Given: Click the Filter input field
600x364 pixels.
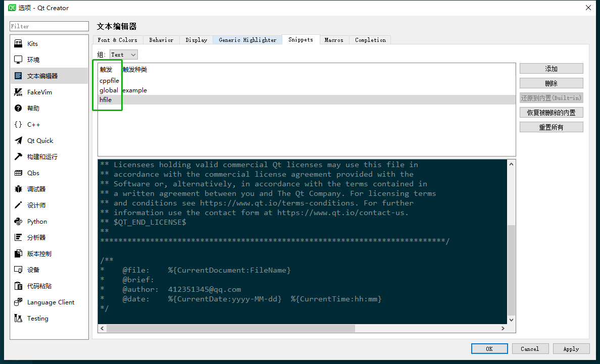Looking at the screenshot, I should coord(49,26).
